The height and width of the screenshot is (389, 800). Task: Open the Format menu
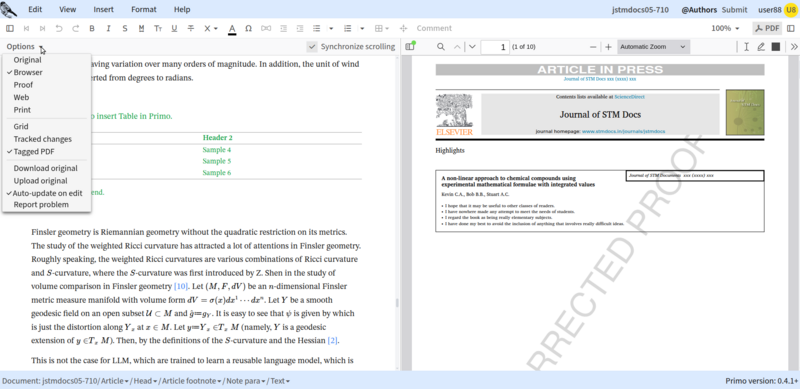pyautogui.click(x=144, y=9)
